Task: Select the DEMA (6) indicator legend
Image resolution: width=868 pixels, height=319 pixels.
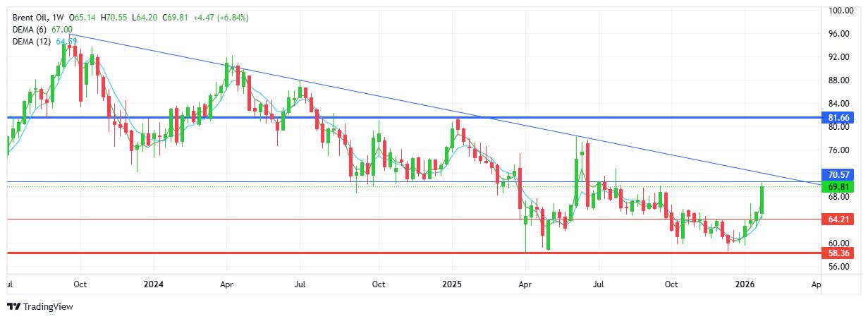Action: coord(31,29)
